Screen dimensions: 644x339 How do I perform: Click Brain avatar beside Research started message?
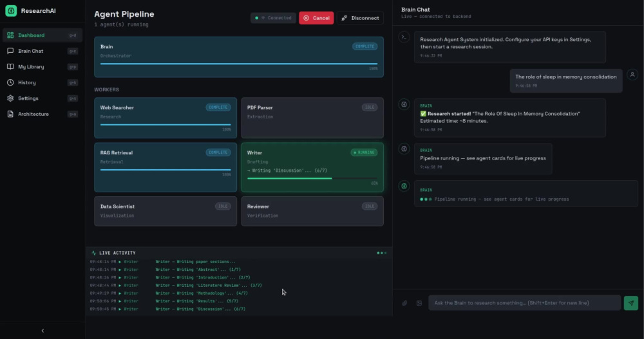(404, 104)
